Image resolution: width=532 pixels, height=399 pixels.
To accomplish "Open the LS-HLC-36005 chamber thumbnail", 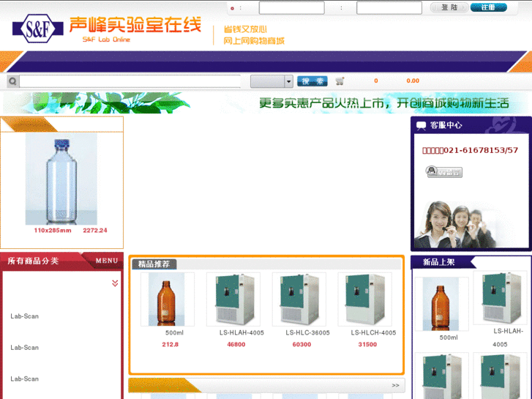I will (299, 299).
